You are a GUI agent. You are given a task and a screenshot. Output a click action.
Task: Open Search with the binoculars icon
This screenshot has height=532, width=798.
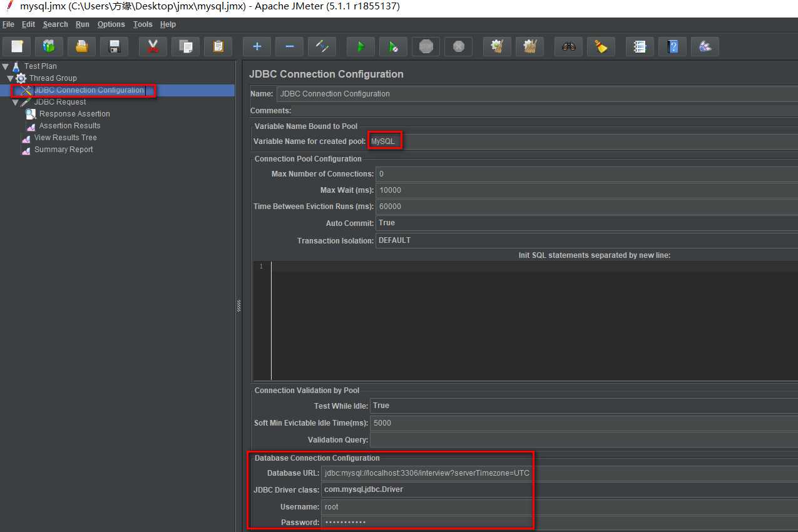pos(568,46)
